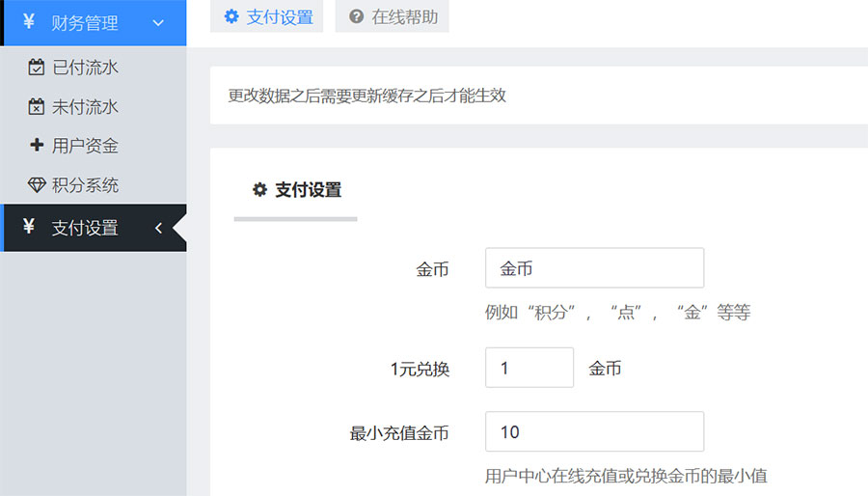The width and height of the screenshot is (868, 496).
Task: Click the diamond icon beside 积分系统
Action: click(37, 185)
